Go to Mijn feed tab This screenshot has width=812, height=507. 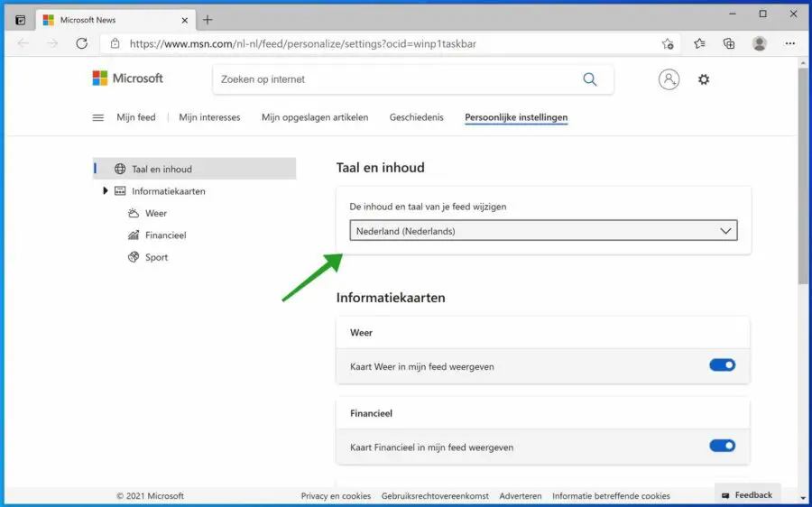click(x=136, y=117)
